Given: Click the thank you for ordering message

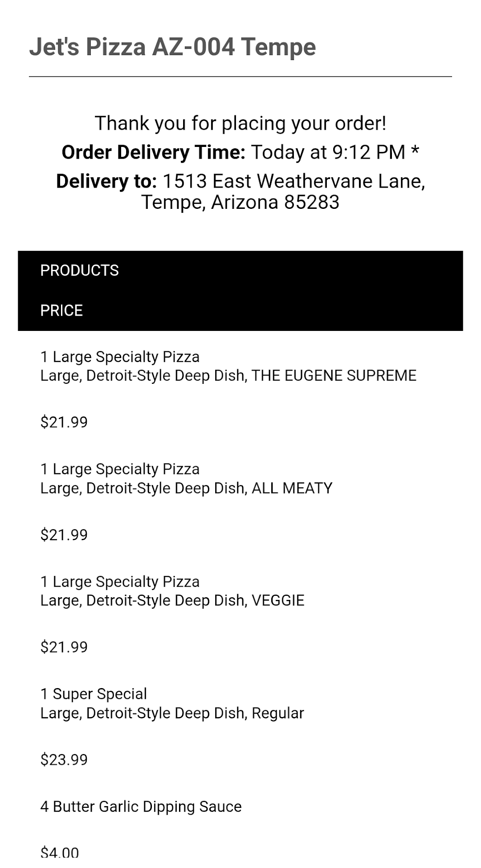Looking at the screenshot, I should [240, 123].
